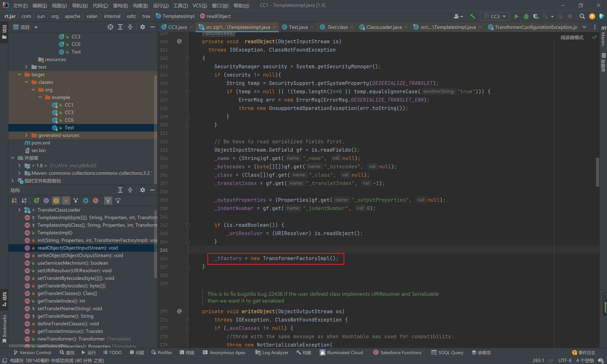Run the CC3 configuration
This screenshot has width=607, height=364.
[x=516, y=16]
